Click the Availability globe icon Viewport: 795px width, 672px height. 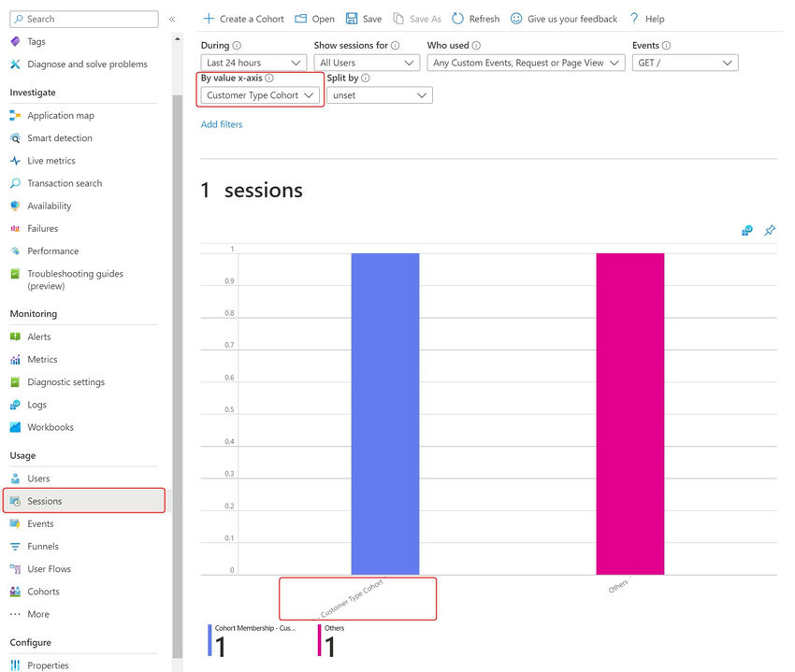[15, 206]
